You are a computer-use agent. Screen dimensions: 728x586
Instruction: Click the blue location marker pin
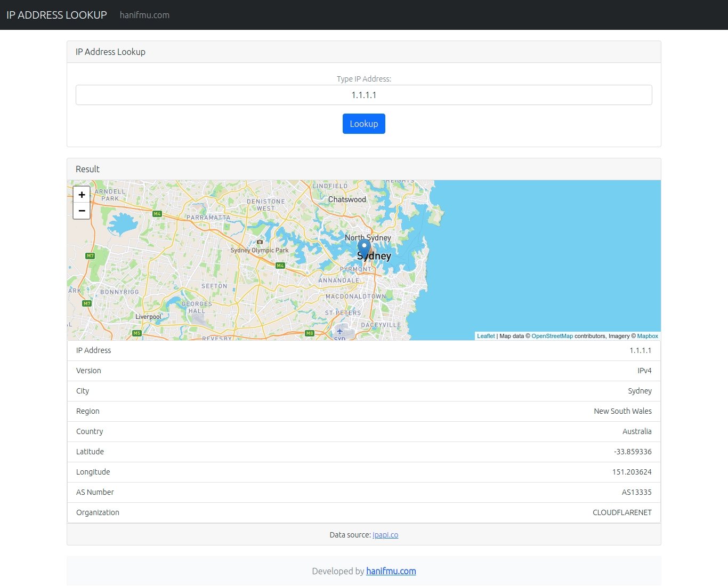click(x=364, y=250)
